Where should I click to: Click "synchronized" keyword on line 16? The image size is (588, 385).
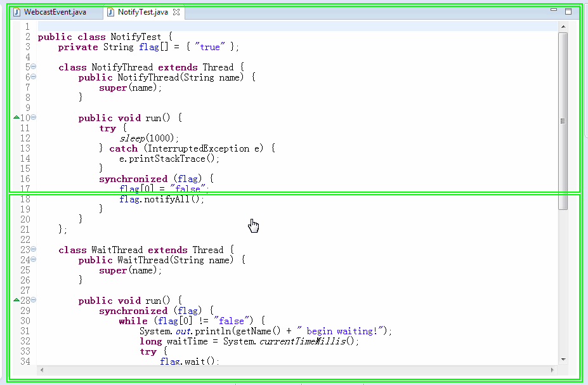tap(133, 179)
